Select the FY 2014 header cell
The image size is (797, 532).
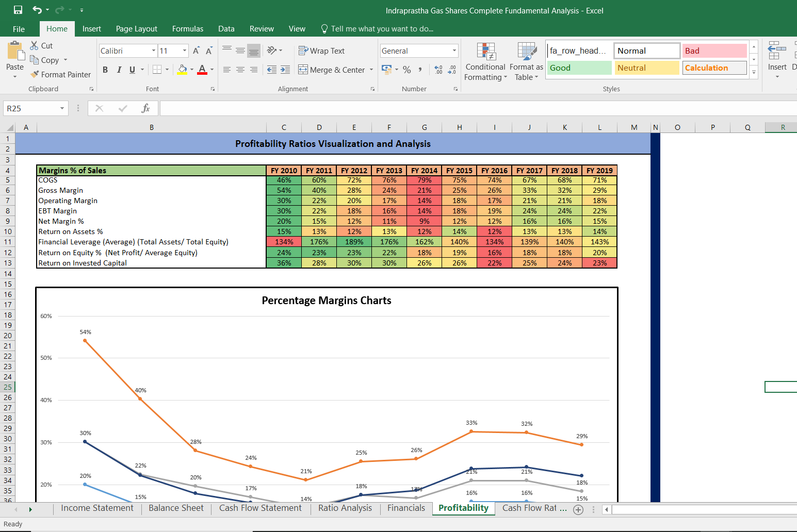point(424,171)
